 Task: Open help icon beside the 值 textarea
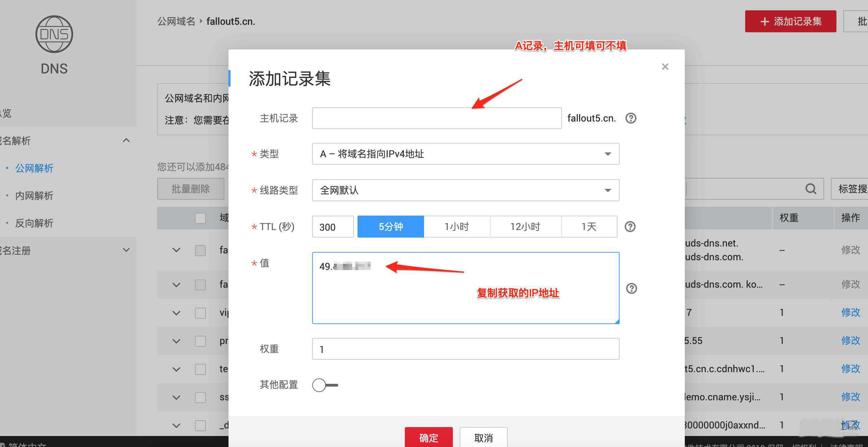tap(631, 288)
